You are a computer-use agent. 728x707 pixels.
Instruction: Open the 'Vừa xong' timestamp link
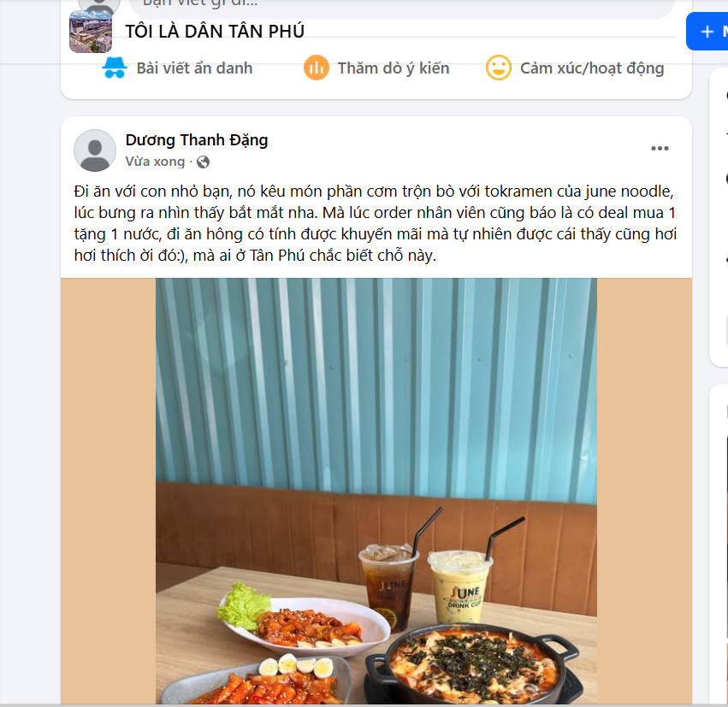[x=155, y=162]
